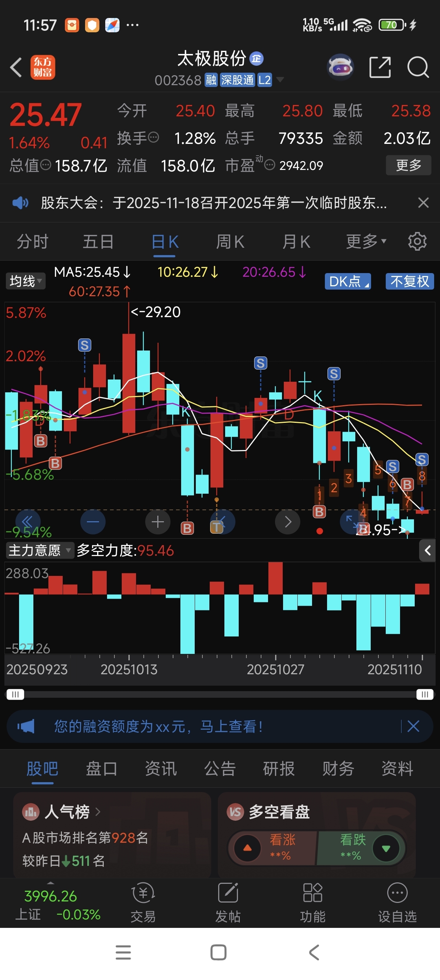The width and height of the screenshot is (440, 980).
Task: Open 主力意愿 sub-indicator dropdown
Action: pos(40,550)
